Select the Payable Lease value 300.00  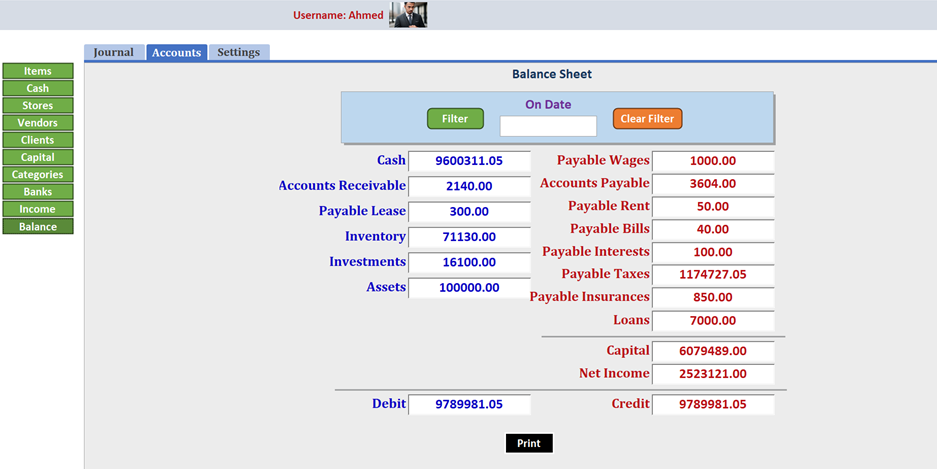point(469,211)
